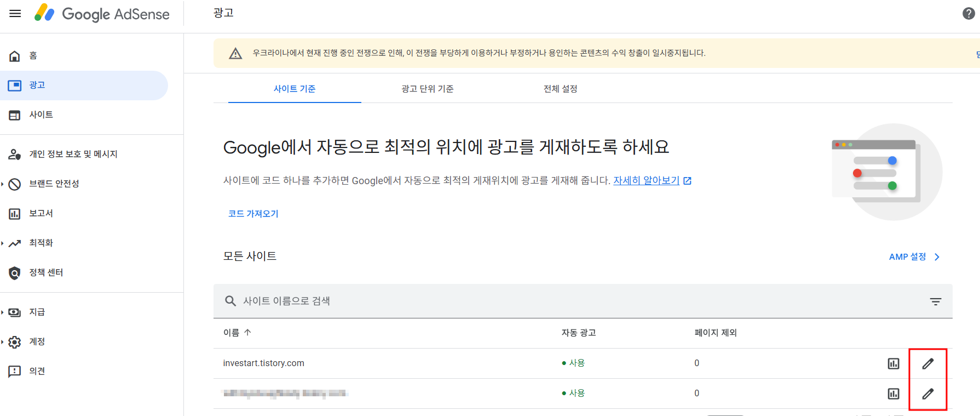Screen dimensions: 980x416
Task: Open the 자세히 알아보기 link
Action: coord(646,180)
